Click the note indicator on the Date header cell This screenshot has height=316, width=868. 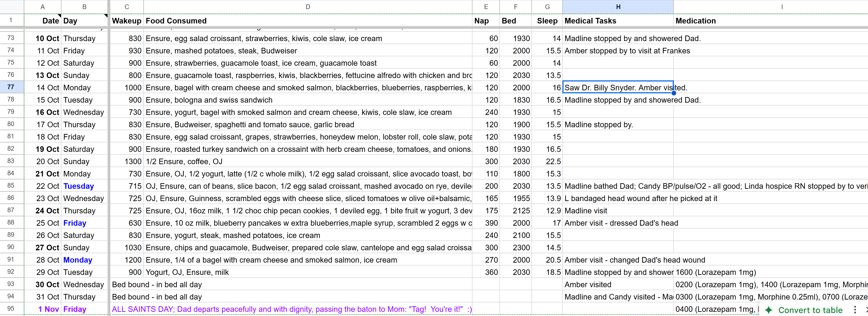(x=60, y=16)
